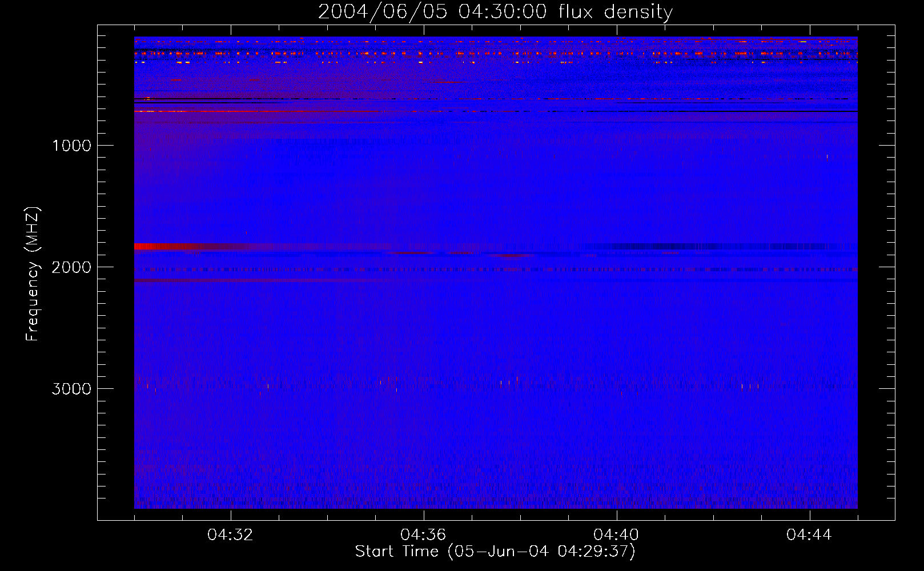Click the 04:36 time tick label
This screenshot has height=571, width=924.
(423, 535)
